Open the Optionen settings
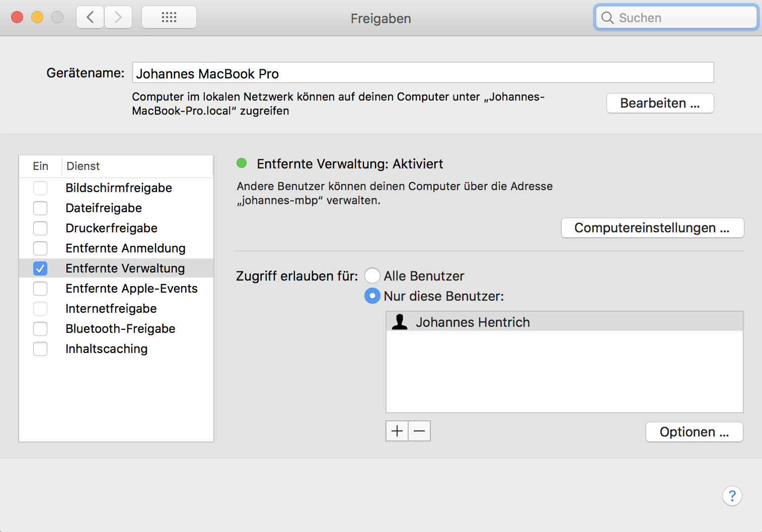This screenshot has width=762, height=532. coord(694,432)
